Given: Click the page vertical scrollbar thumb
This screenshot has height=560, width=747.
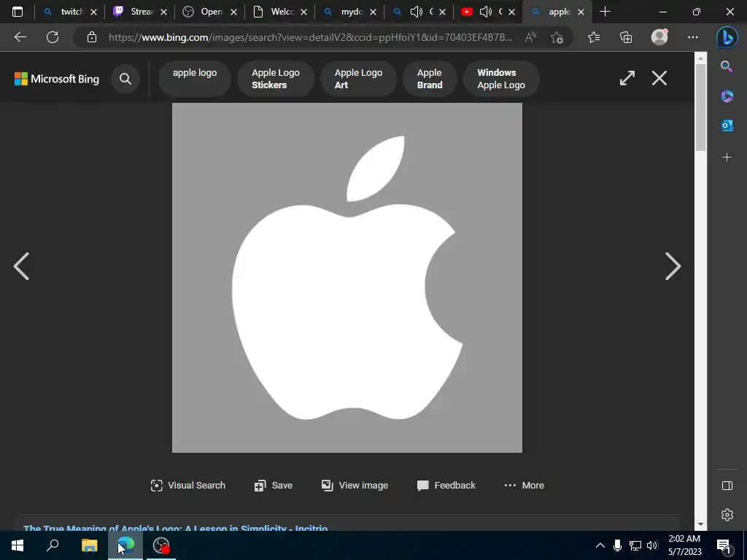Looking at the screenshot, I should point(700,107).
